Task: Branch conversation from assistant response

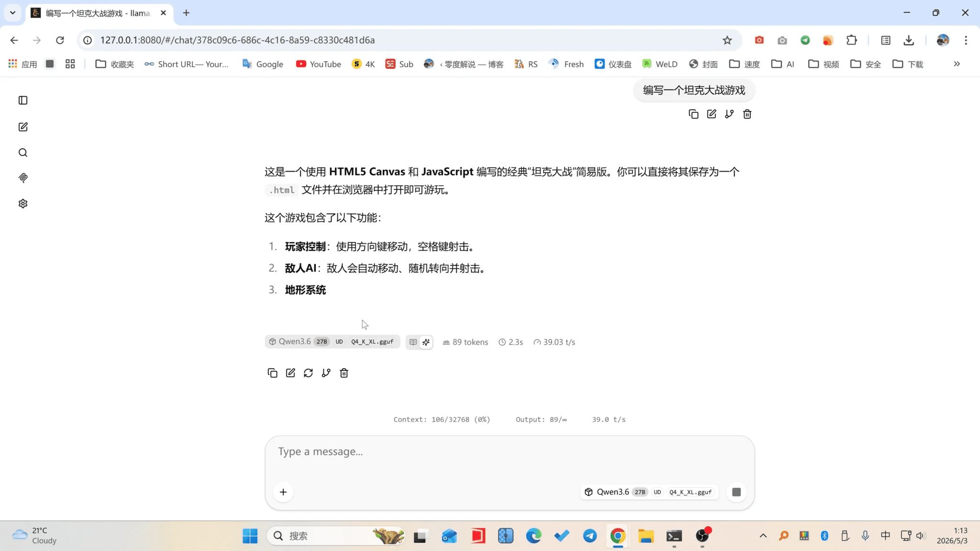Action: pos(326,373)
